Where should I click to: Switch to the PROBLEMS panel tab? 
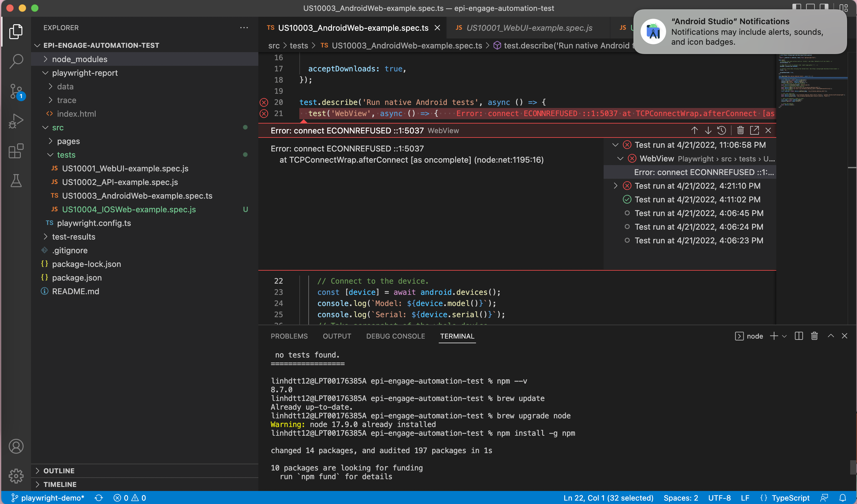point(289,336)
